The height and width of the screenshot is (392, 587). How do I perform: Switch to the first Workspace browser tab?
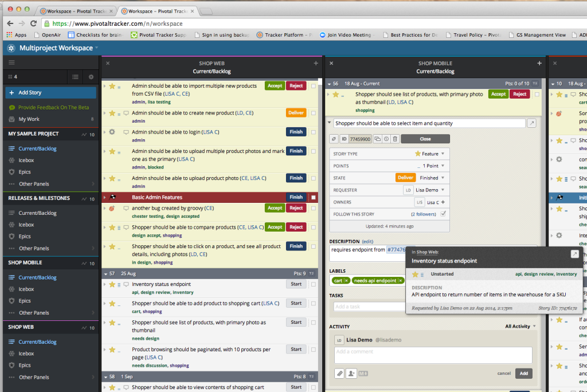coord(76,11)
